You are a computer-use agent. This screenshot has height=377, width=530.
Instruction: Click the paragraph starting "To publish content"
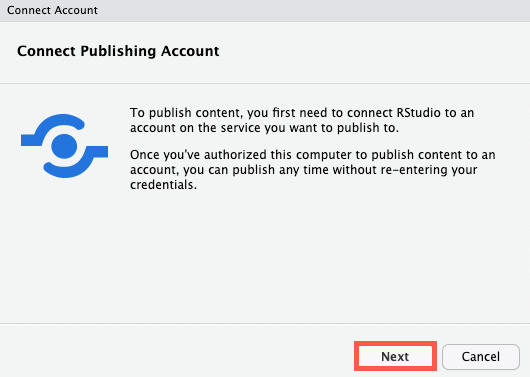[x=302, y=120]
